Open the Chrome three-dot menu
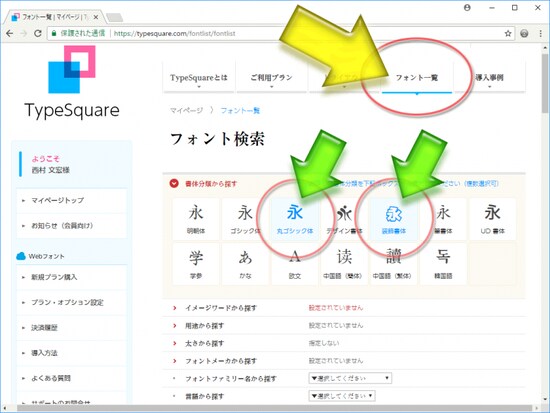The width and height of the screenshot is (550, 413). click(x=540, y=33)
